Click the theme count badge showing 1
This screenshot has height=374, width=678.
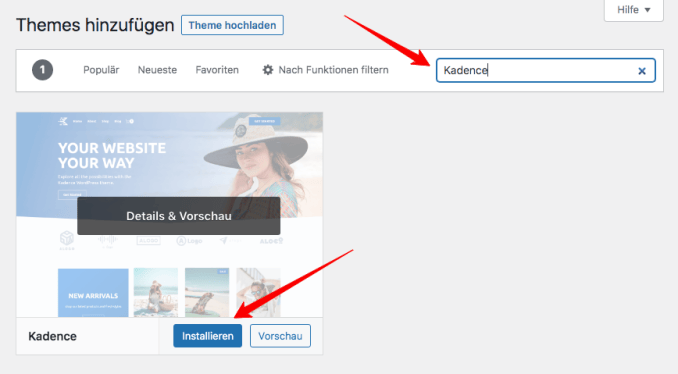(42, 70)
